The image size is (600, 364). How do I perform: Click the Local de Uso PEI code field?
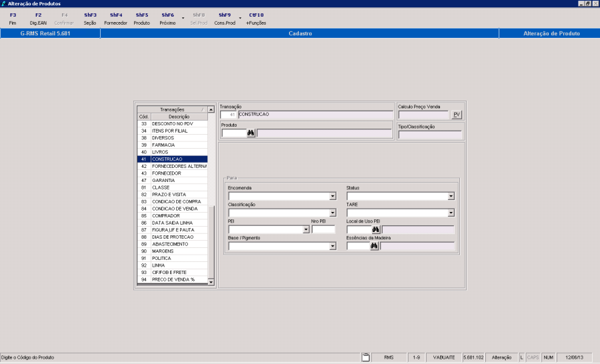click(x=359, y=229)
